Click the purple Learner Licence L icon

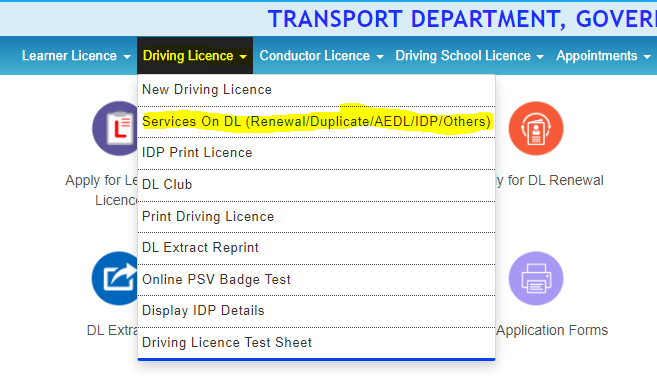(x=115, y=128)
